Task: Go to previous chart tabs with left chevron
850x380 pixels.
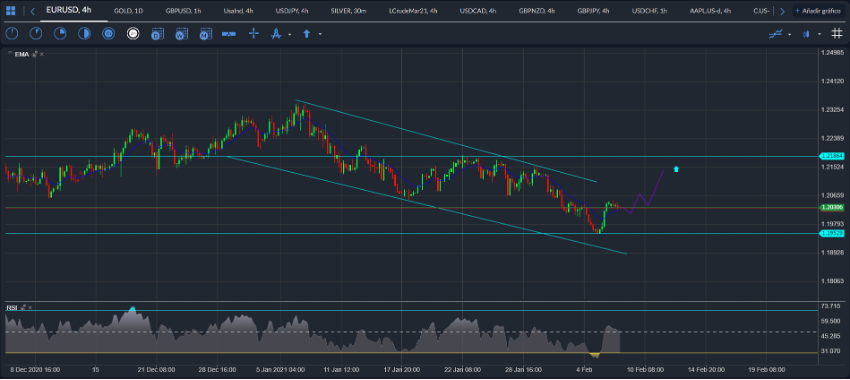Action: [x=33, y=11]
